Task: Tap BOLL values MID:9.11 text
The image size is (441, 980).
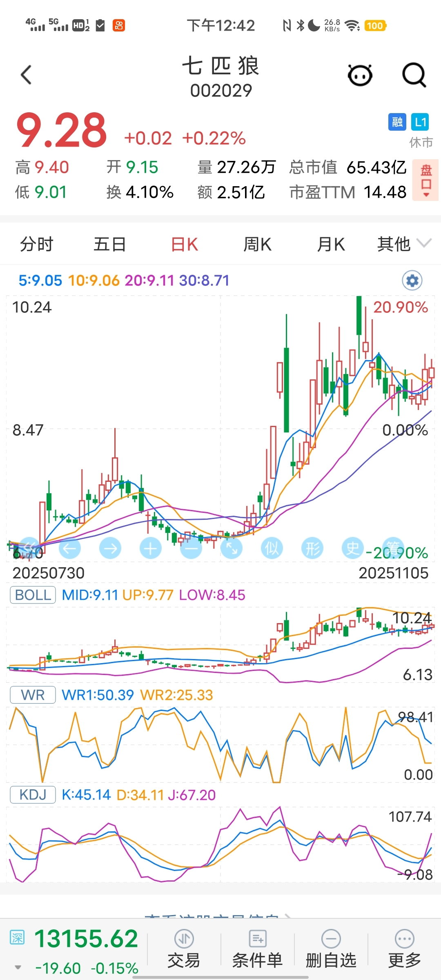Action: pos(90,595)
